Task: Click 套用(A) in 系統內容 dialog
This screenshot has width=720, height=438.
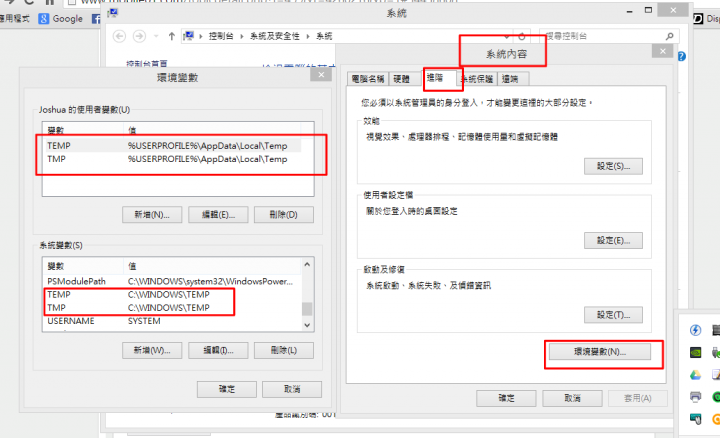Action: pyautogui.click(x=638, y=398)
